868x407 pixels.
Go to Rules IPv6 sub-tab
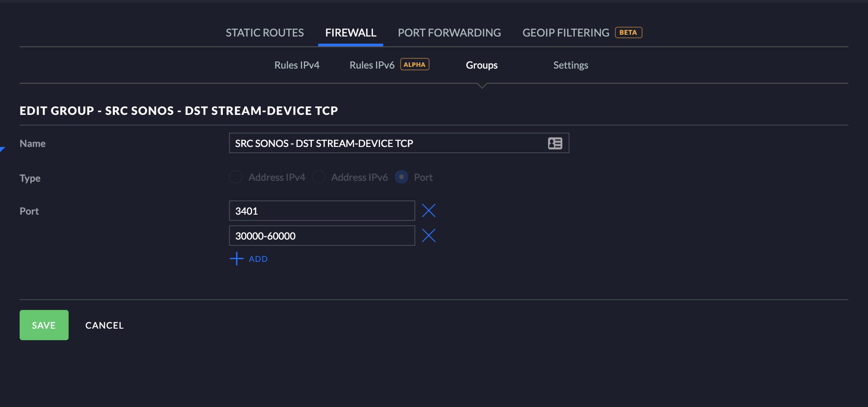pos(372,65)
